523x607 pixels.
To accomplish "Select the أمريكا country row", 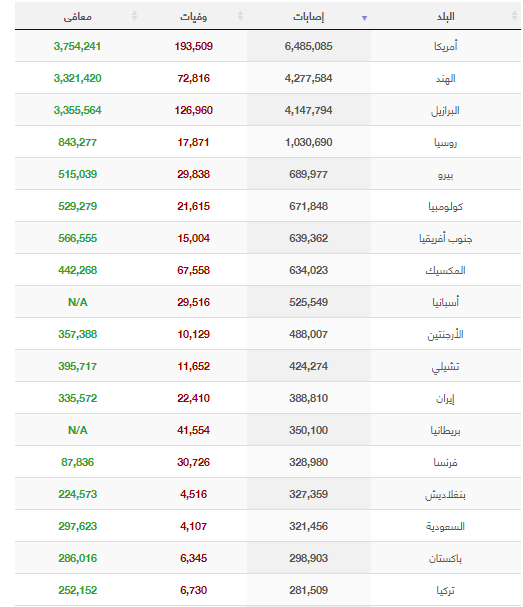I will click(268, 46).
